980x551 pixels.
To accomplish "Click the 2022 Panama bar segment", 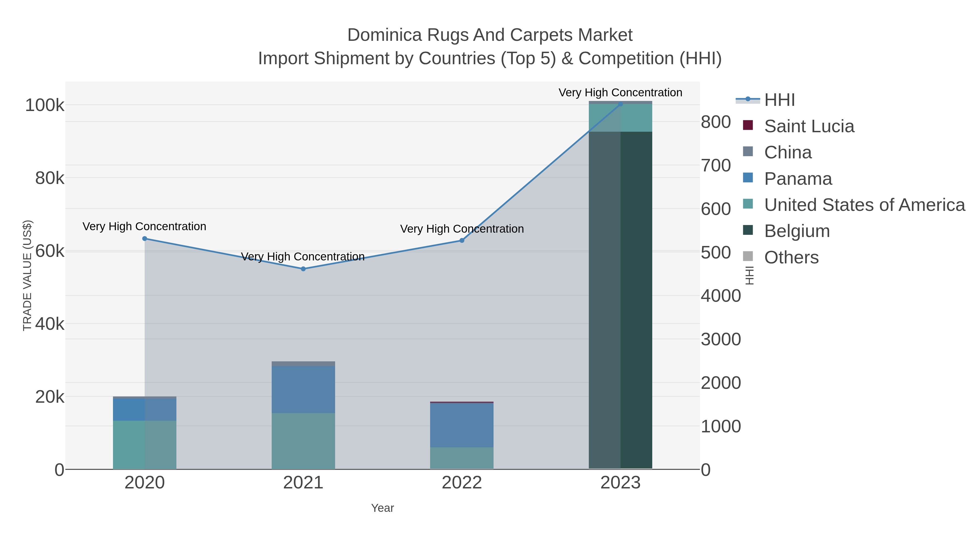I will pos(462,425).
